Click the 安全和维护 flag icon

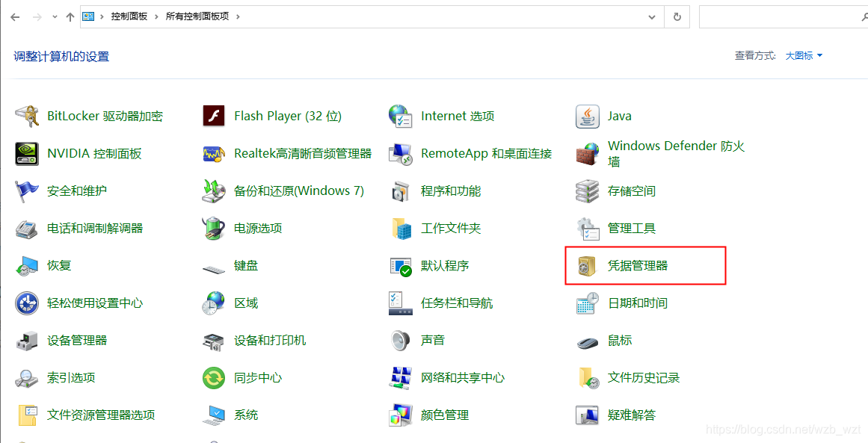pos(27,191)
